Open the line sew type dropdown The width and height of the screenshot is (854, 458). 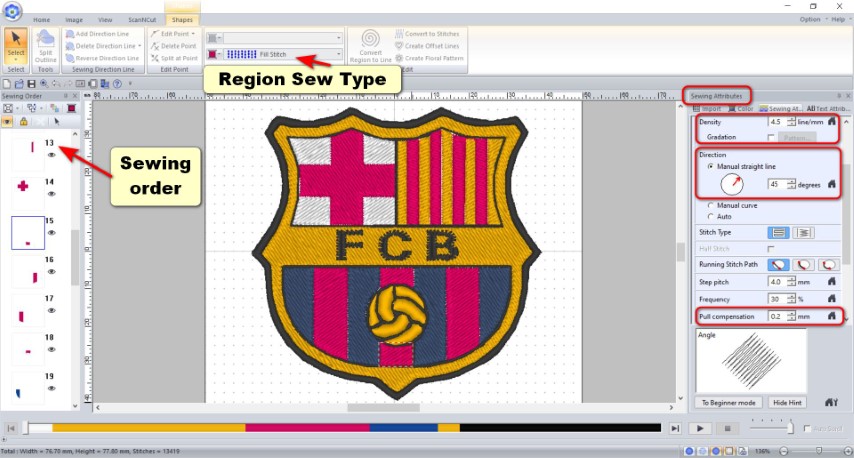click(x=338, y=38)
